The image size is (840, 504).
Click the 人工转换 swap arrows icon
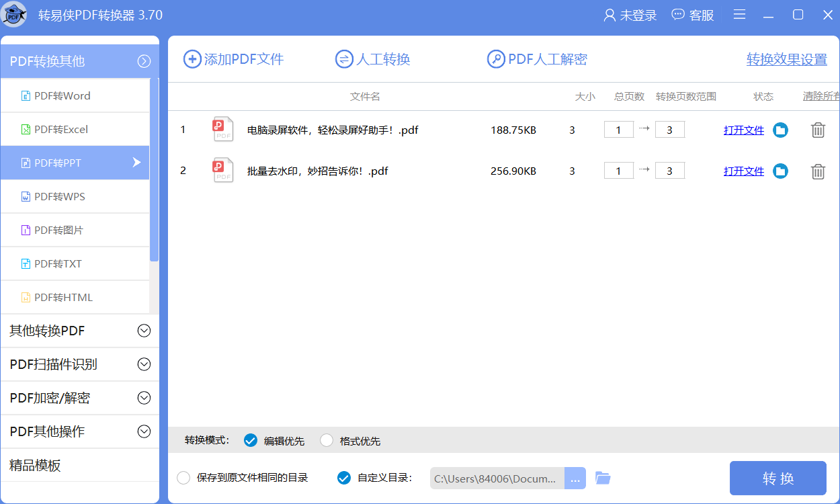click(x=344, y=59)
